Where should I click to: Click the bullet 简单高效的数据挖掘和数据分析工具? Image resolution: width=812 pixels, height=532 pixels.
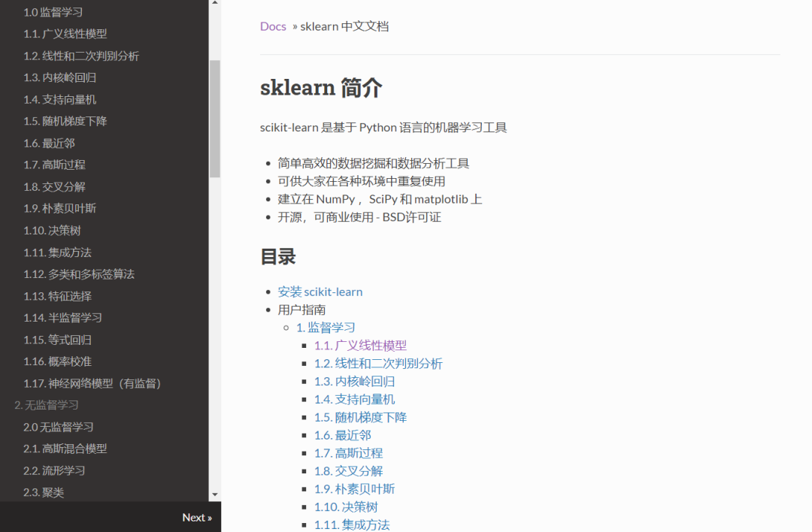(374, 164)
